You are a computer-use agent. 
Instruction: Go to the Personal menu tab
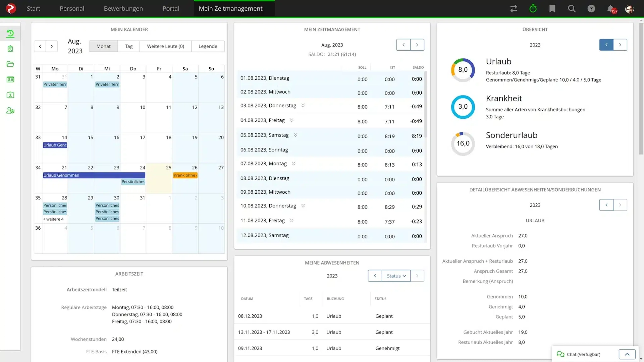[72, 9]
